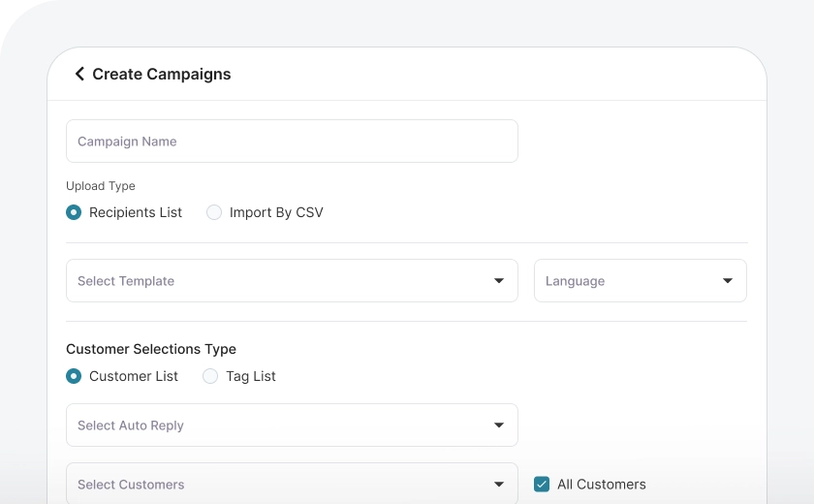Focus the Campaign Name text field

pyautogui.click(x=292, y=142)
